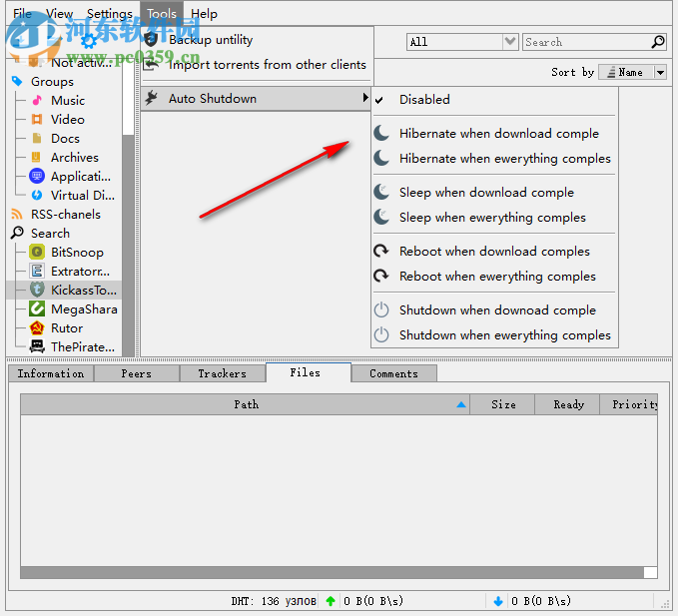Click the Path column sort arrow

pyautogui.click(x=461, y=404)
